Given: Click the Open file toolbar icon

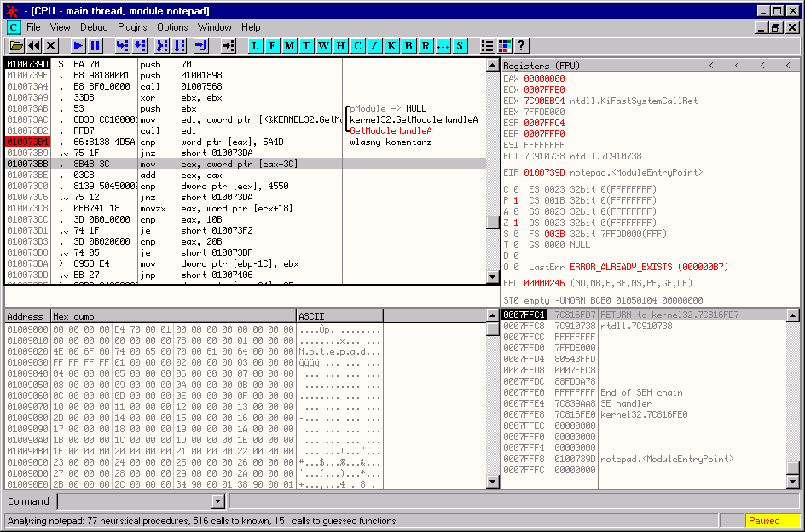Looking at the screenshot, I should point(17,46).
